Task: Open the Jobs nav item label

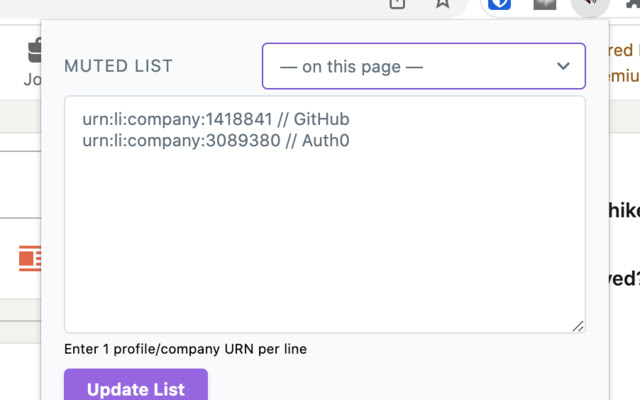Action: click(x=32, y=79)
